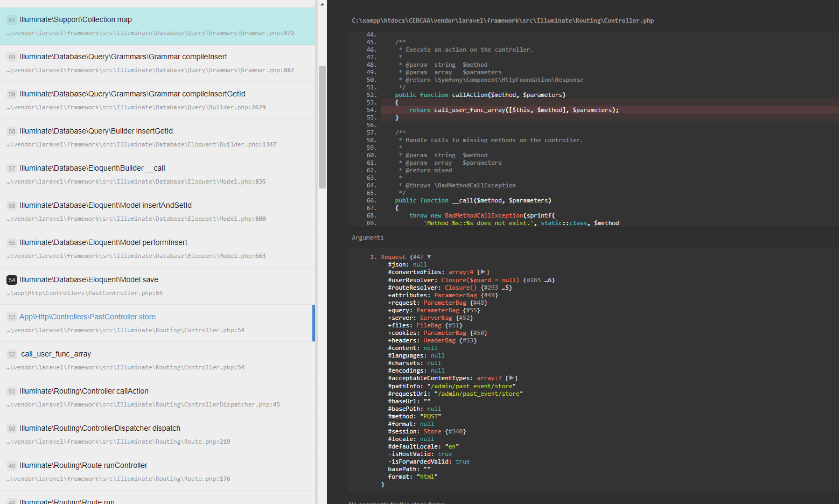
Task: Select frame 60 Grammar compileInsert
Action: (157, 63)
